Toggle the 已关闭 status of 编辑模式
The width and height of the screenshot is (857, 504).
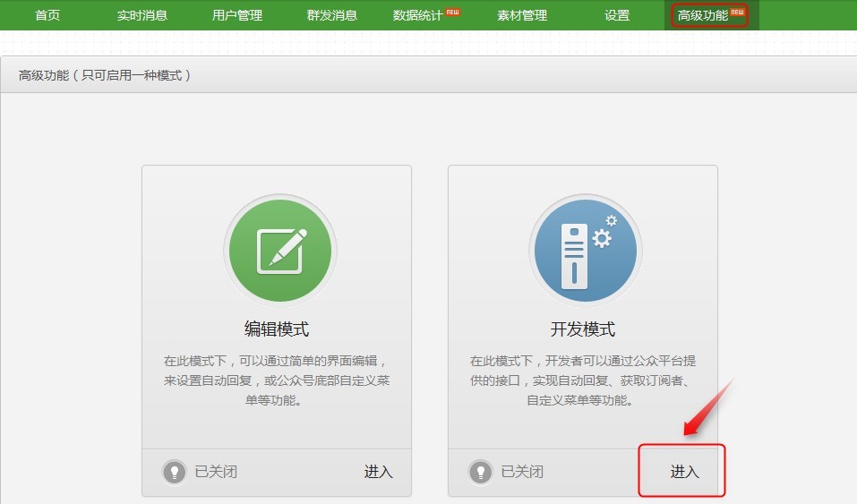[x=216, y=472]
